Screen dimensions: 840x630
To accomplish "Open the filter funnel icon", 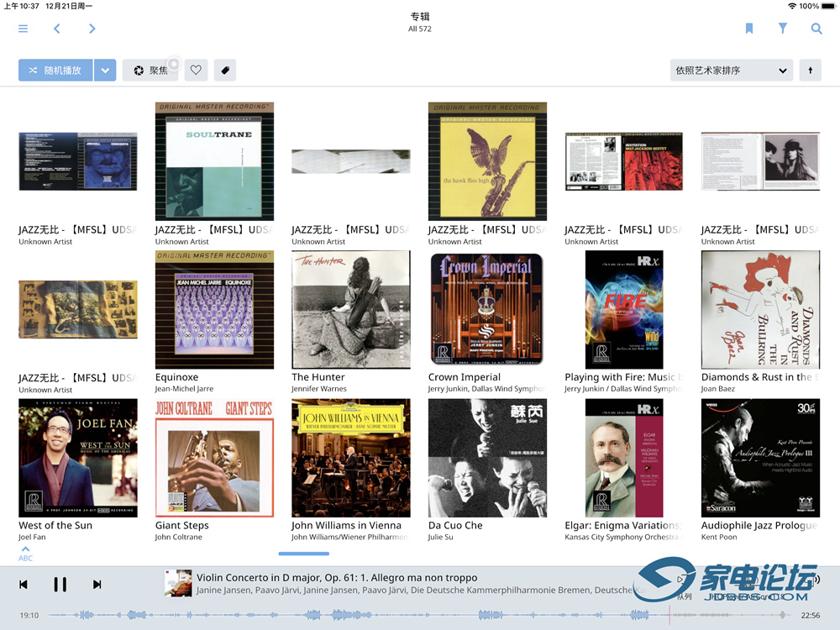I will click(783, 29).
